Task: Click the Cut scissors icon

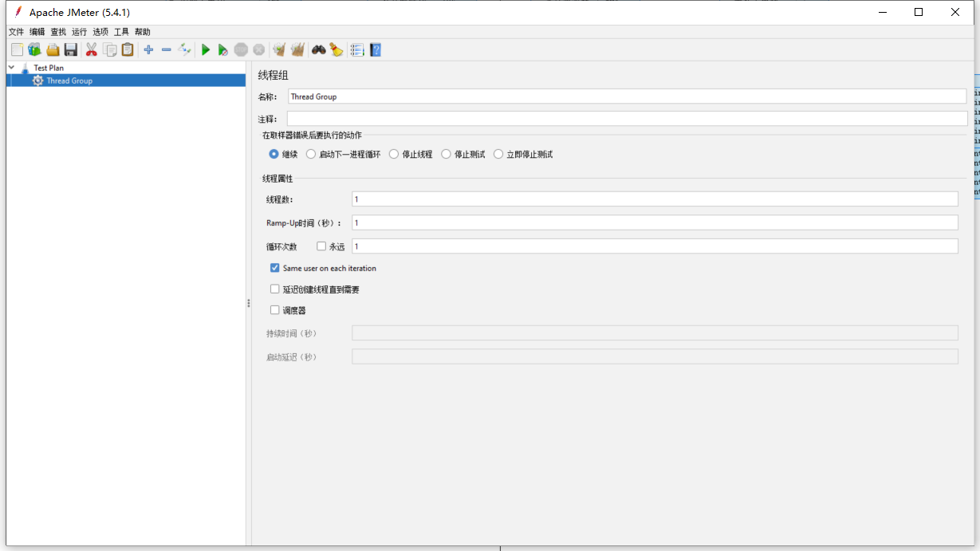Action: (92, 50)
